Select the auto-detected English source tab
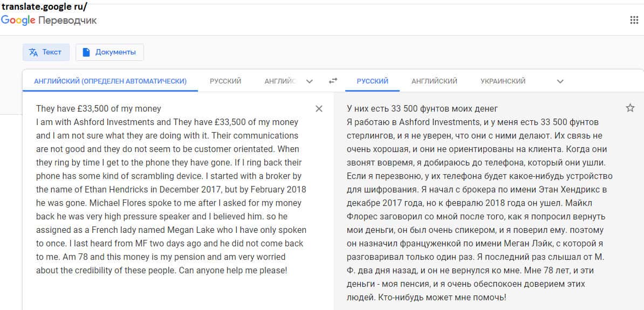The height and width of the screenshot is (310, 644). [110, 81]
